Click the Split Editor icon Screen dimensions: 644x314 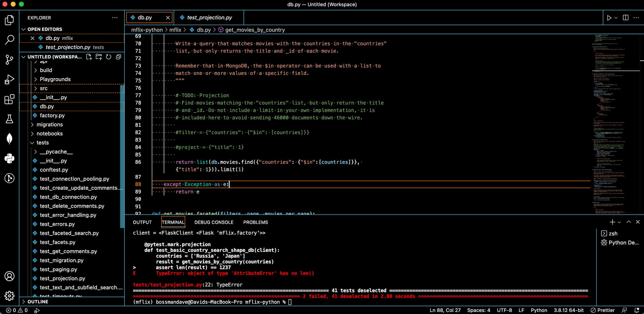tap(626, 18)
